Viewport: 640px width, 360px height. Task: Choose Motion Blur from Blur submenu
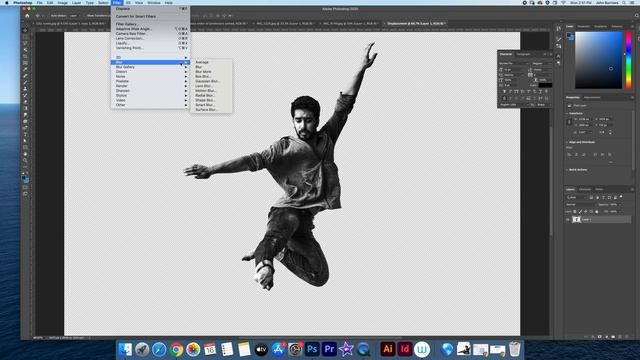(x=205, y=91)
